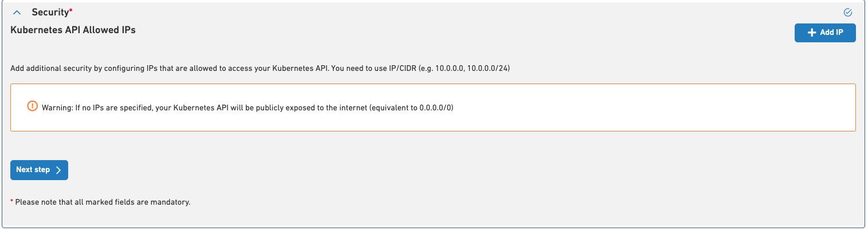Screen dimensions: 868x231
Task: Click the 10.0.0.0/24 example text
Action: click(488, 69)
